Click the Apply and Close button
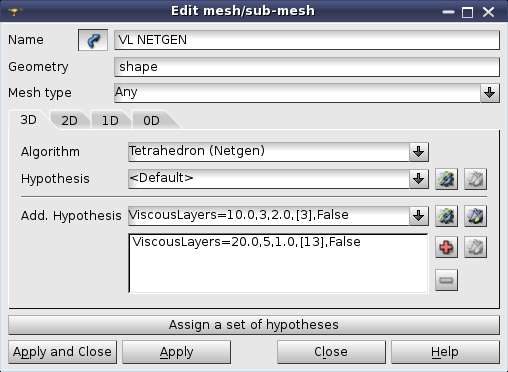508x372 pixels. coord(62,352)
